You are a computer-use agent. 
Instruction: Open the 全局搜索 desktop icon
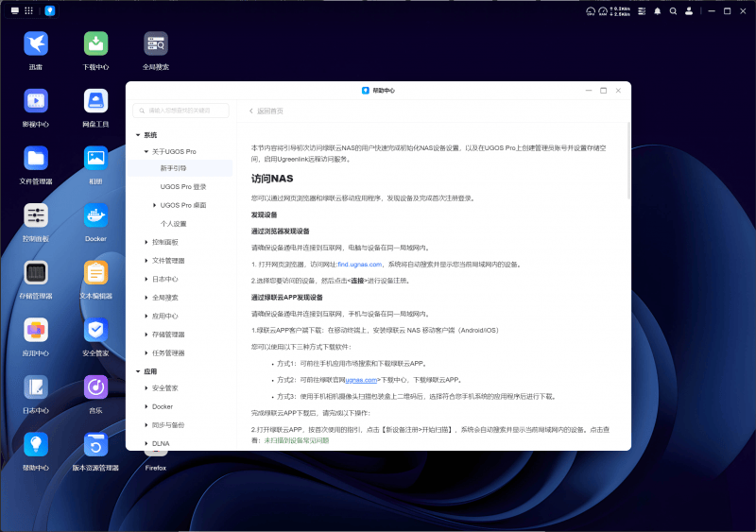coord(155,43)
